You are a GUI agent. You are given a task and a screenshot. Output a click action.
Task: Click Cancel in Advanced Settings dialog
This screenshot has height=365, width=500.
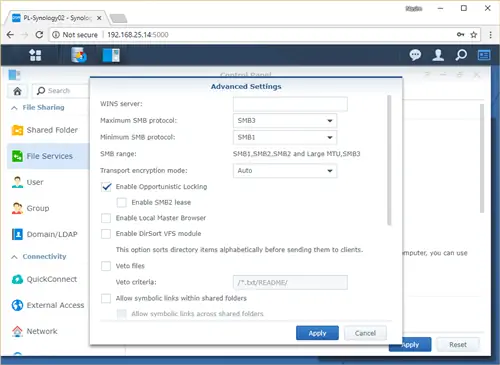[365, 333]
